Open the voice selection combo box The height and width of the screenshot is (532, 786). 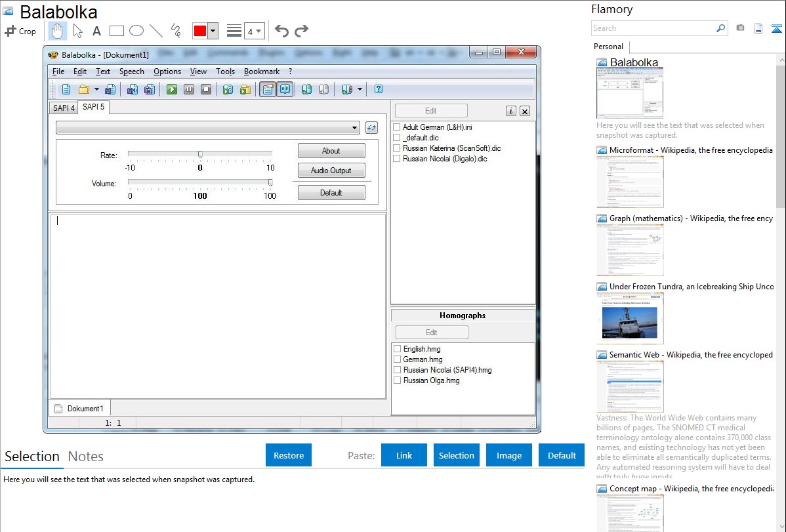point(207,128)
